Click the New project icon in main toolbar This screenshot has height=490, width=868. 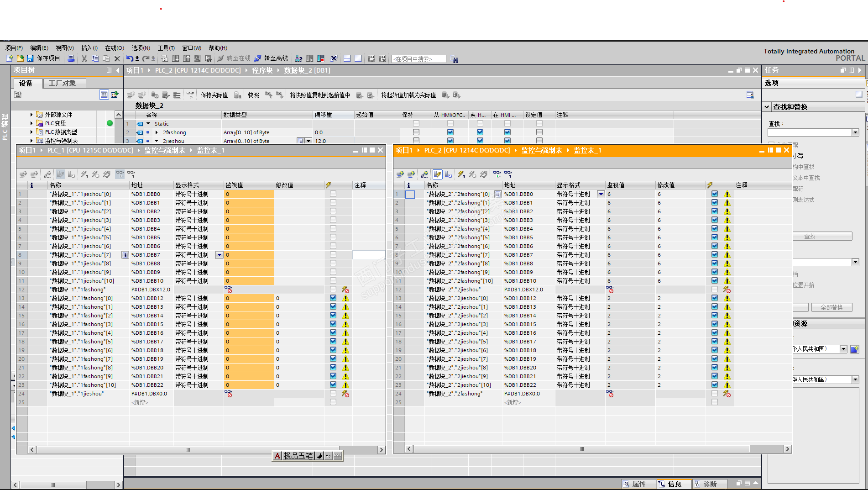10,58
